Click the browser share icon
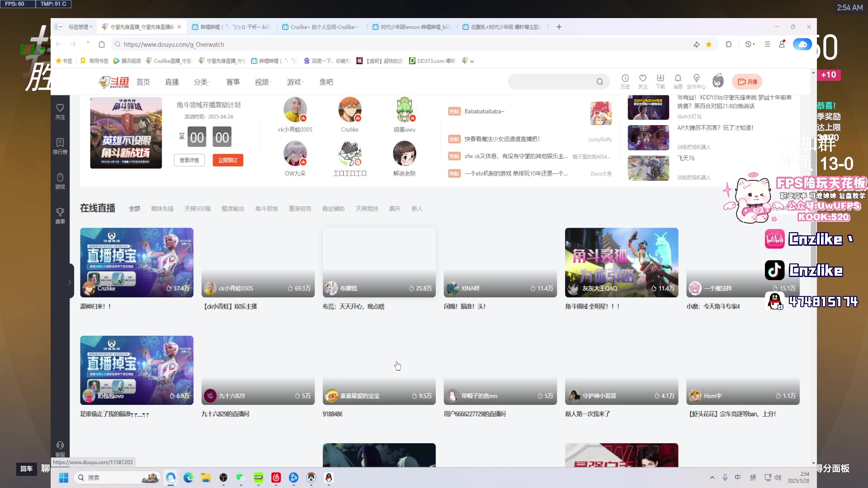 [x=697, y=44]
